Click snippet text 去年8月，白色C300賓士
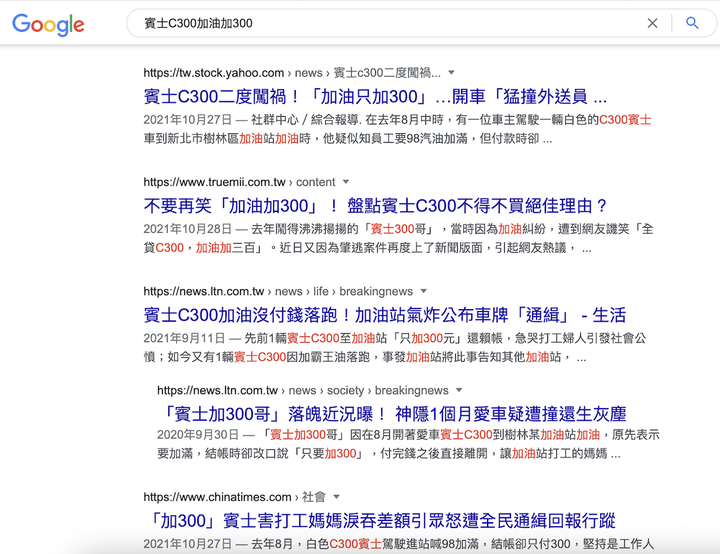Screen dimensions: 720x554 pos(316,544)
